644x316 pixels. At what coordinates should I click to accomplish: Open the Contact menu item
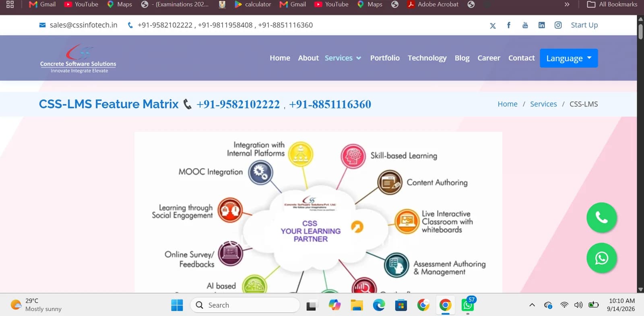[521, 58]
